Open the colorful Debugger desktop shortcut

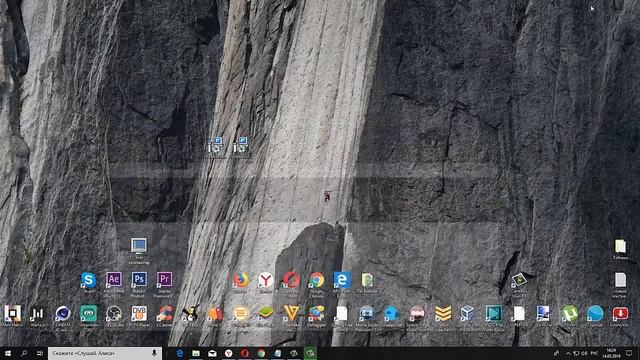316,313
